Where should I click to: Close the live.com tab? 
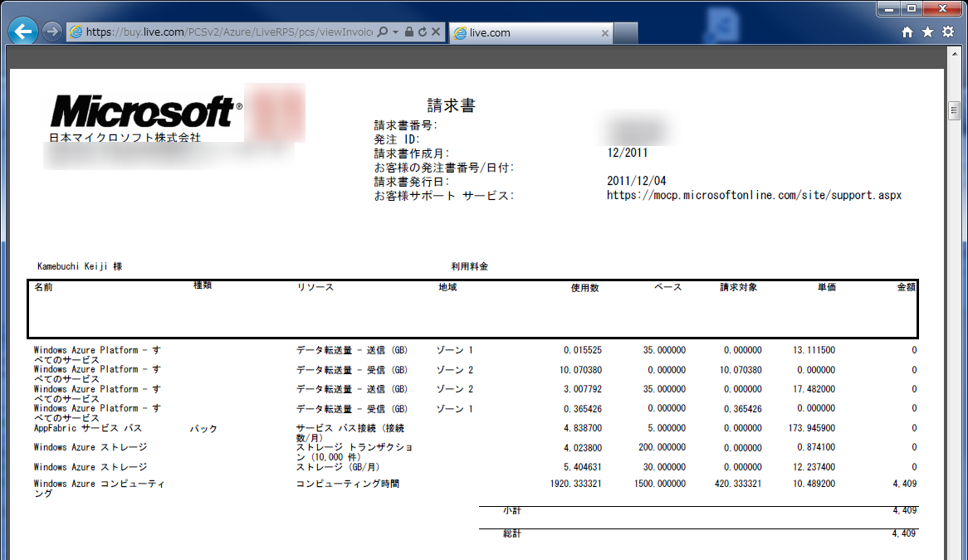pyautogui.click(x=605, y=33)
